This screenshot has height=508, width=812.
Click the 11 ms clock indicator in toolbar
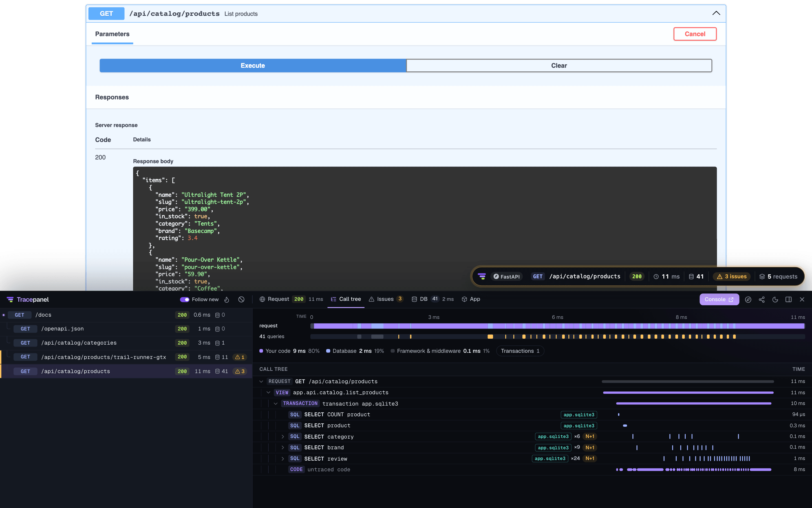click(667, 277)
